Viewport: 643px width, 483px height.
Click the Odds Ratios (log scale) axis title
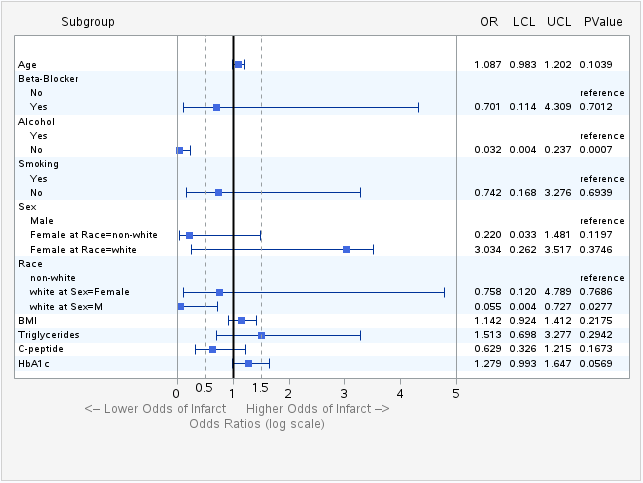(x=256, y=424)
